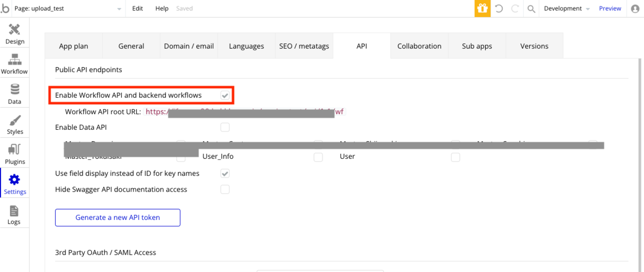Open the user account avatar icon

[x=635, y=9]
